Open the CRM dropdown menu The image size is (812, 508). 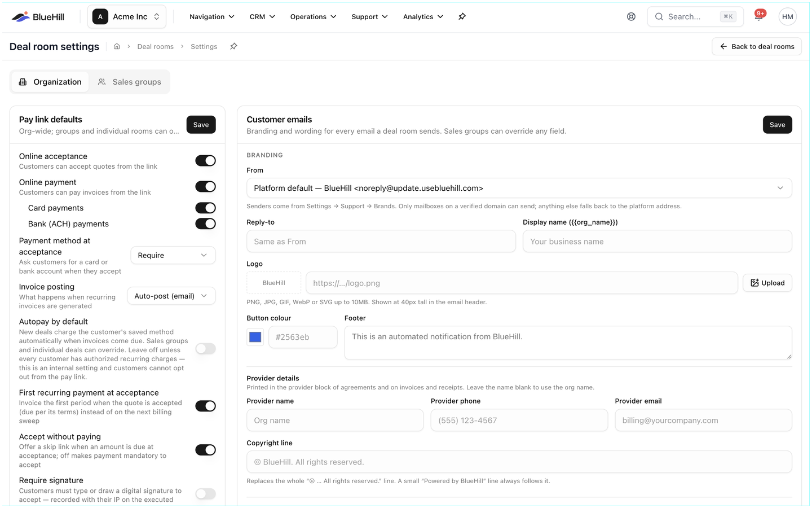pos(262,17)
